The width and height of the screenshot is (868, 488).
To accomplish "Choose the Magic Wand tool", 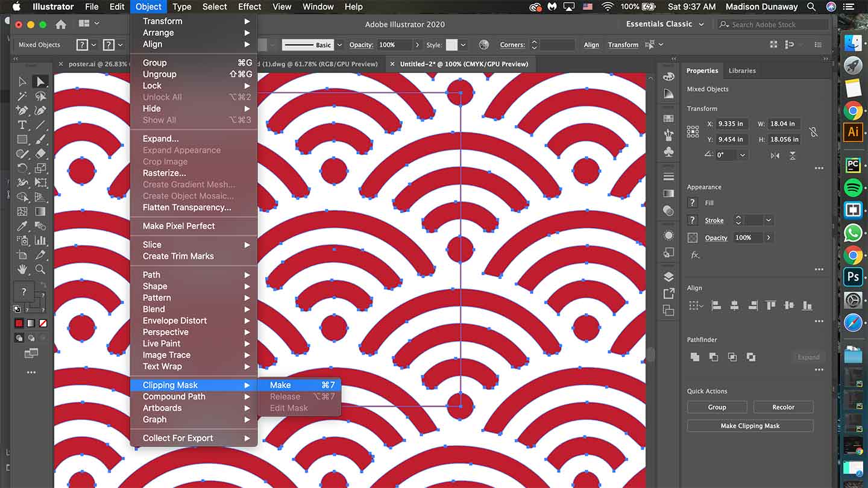I will click(x=22, y=96).
